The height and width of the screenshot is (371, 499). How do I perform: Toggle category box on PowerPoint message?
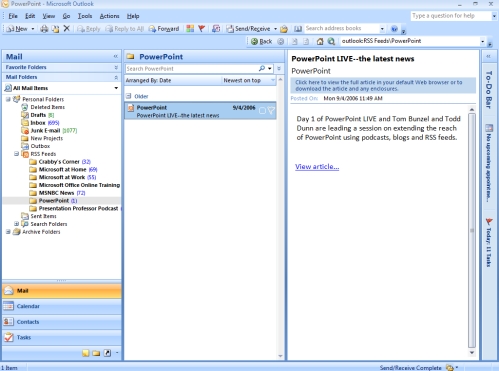coord(262,111)
